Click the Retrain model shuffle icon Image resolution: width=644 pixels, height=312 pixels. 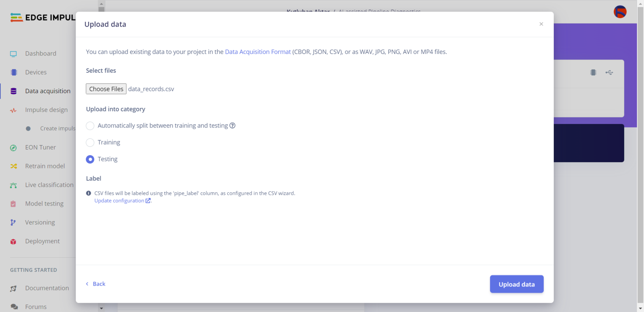(13, 166)
